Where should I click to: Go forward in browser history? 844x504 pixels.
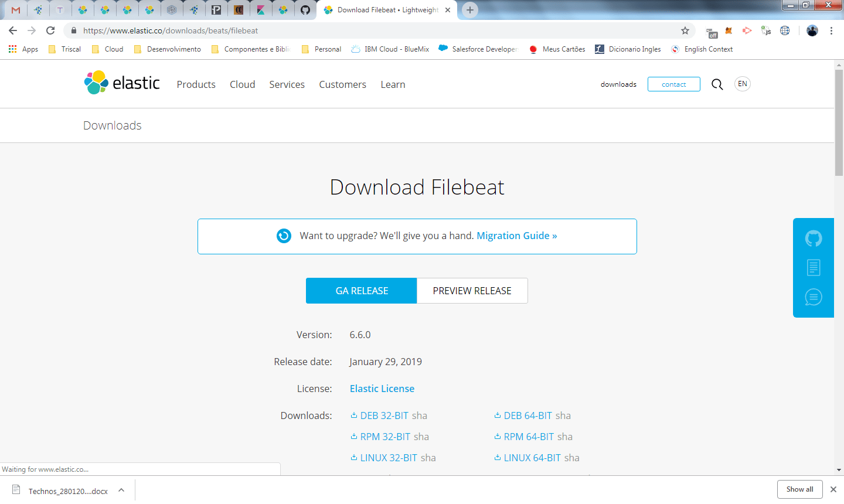click(32, 30)
